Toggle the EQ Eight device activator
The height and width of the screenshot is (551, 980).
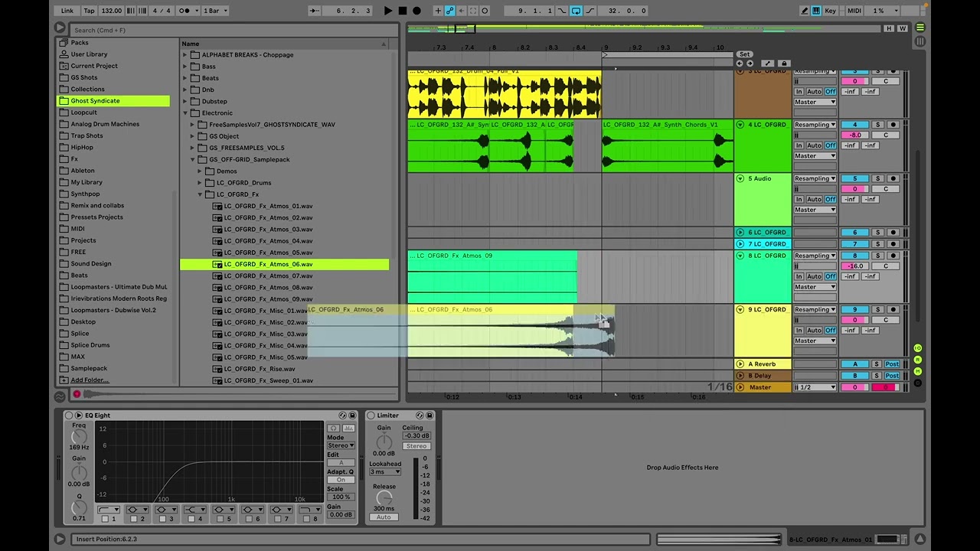69,416
